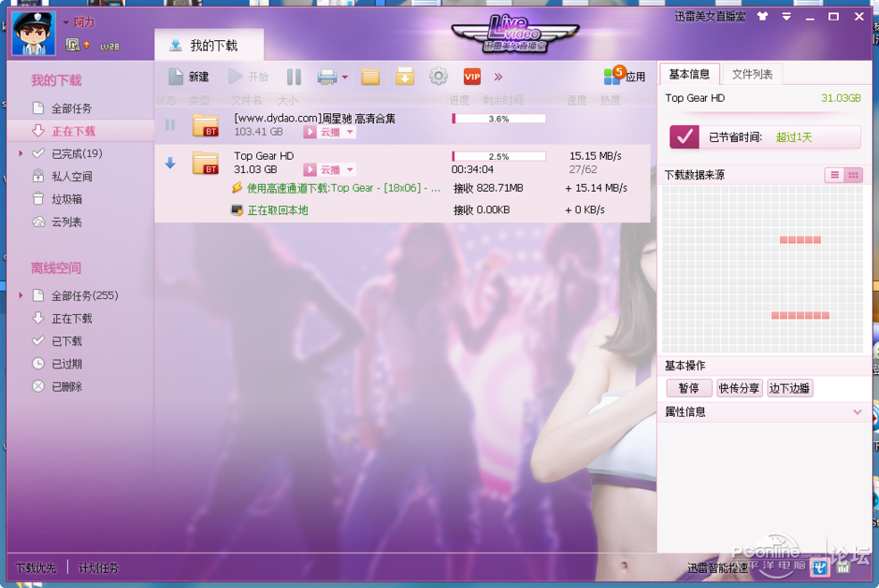Viewport: 879px width, 588px height.
Task: Click 迅雷智能提速 in status bar
Action: (x=717, y=567)
